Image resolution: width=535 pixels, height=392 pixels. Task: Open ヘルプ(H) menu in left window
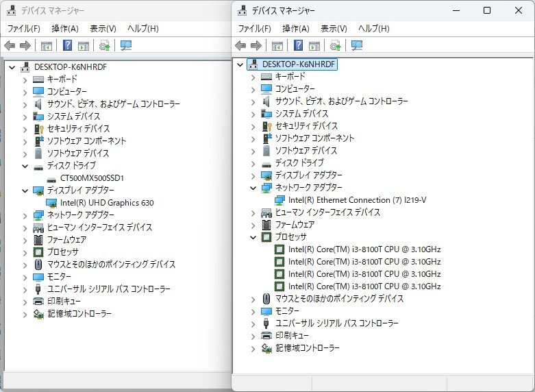143,28
